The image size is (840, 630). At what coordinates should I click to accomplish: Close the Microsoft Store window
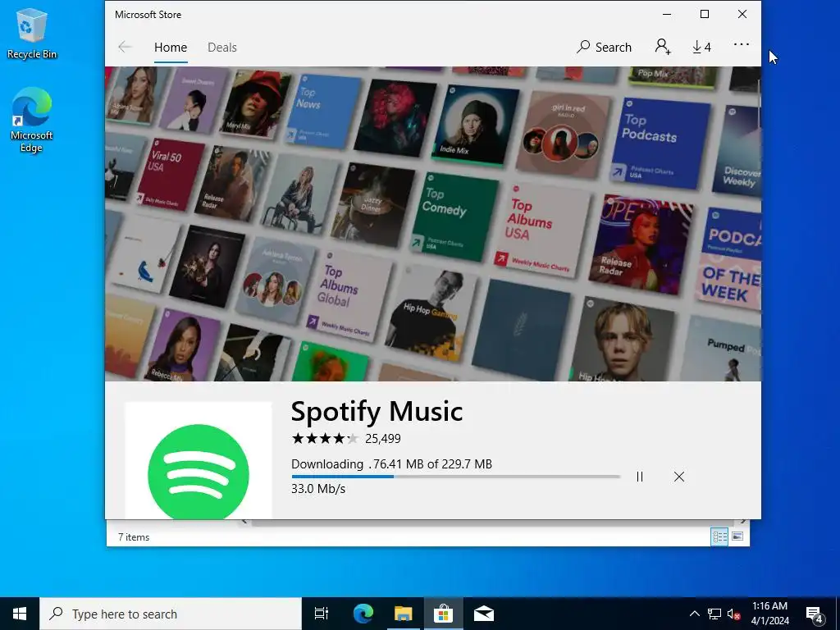point(742,15)
